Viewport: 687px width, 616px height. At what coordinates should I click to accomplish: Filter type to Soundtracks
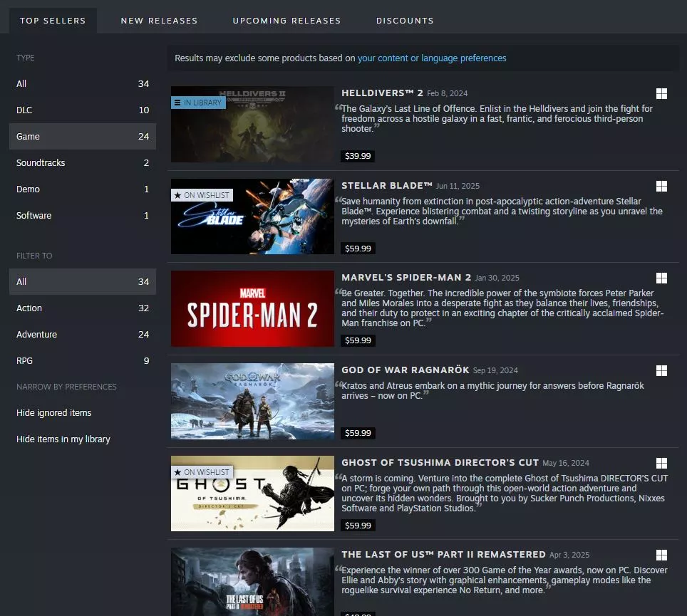point(83,162)
